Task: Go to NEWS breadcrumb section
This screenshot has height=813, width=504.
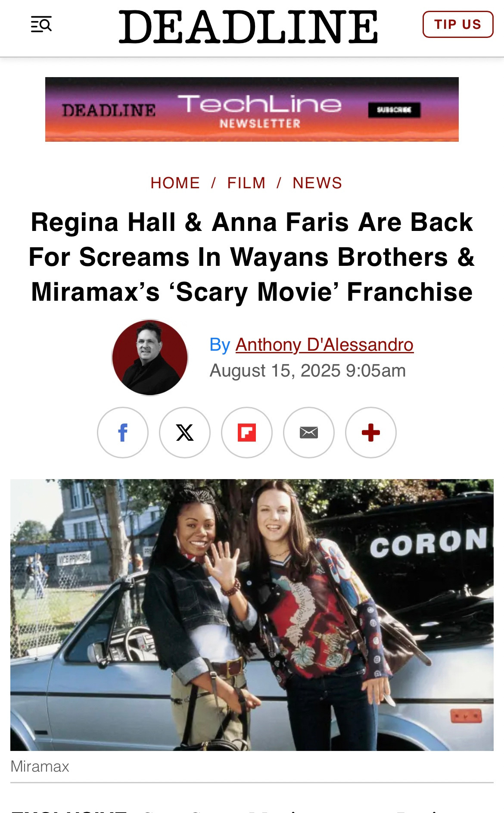Action: pyautogui.click(x=317, y=183)
